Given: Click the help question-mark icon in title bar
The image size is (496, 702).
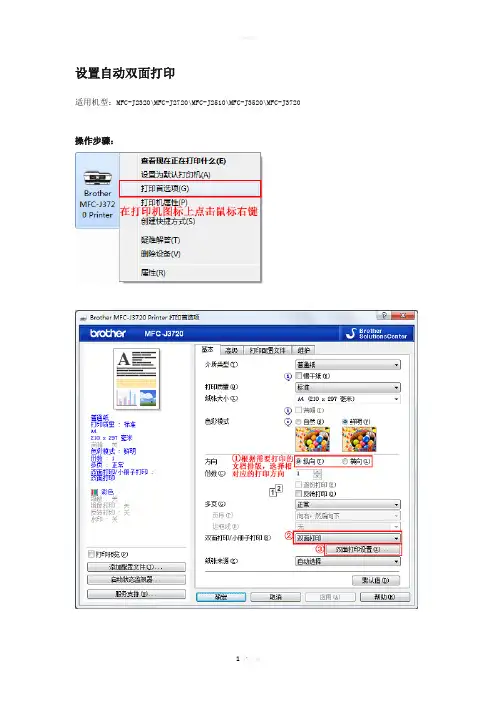Looking at the screenshot, I should coord(384,316).
